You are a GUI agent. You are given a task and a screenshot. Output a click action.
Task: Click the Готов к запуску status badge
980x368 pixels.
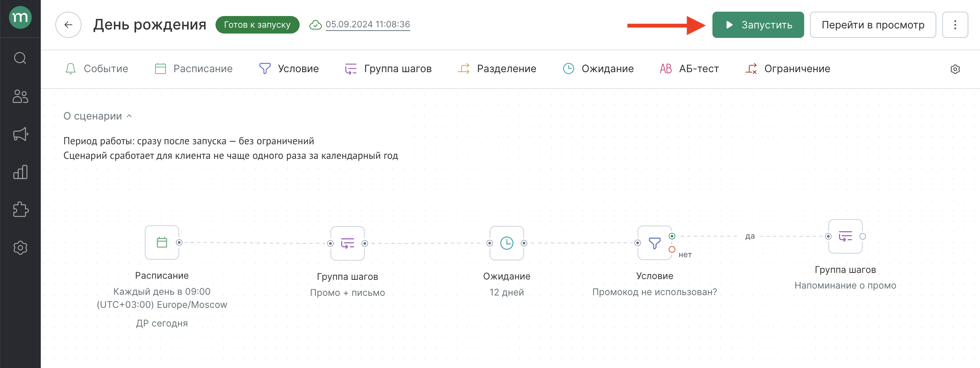click(257, 25)
